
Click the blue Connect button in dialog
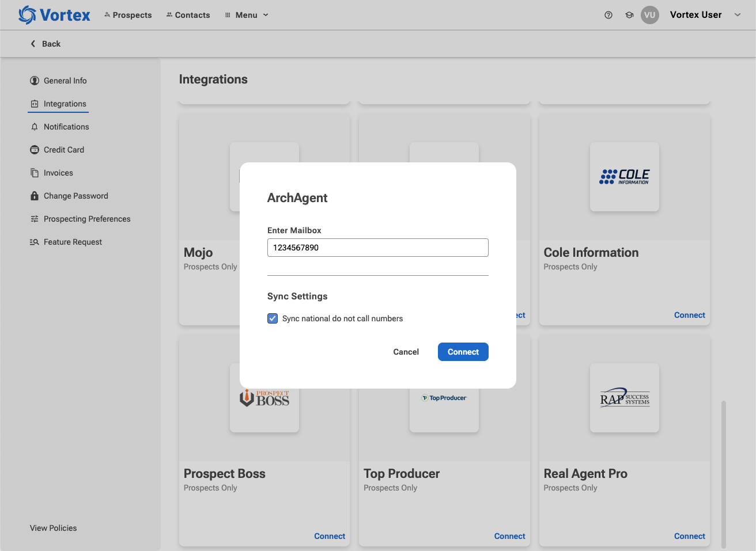click(x=463, y=352)
